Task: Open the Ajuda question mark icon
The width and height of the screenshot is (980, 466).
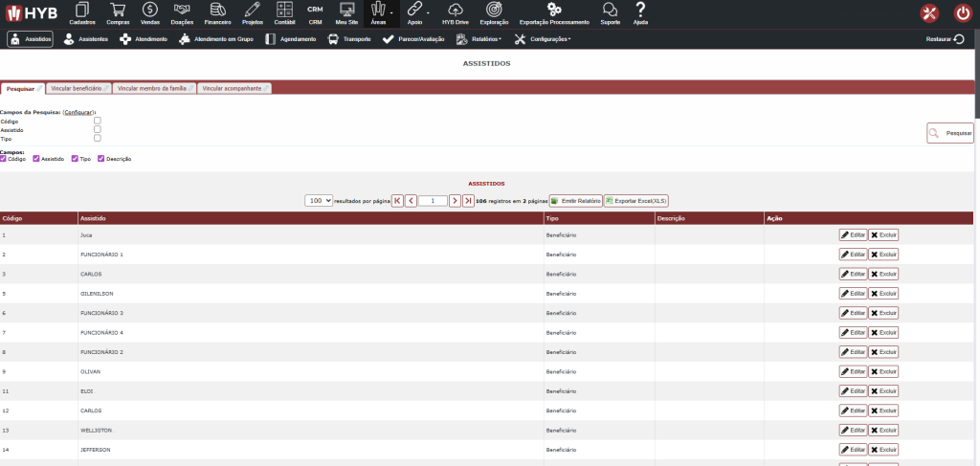Action: pyautogui.click(x=640, y=11)
